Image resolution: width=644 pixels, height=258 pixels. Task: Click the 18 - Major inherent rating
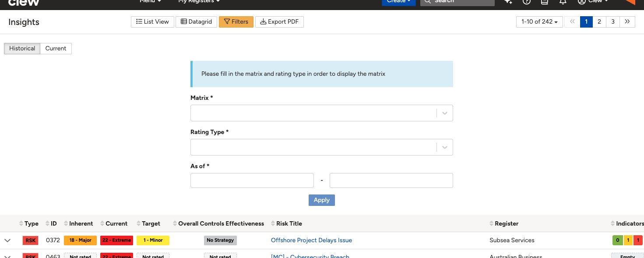click(80, 240)
